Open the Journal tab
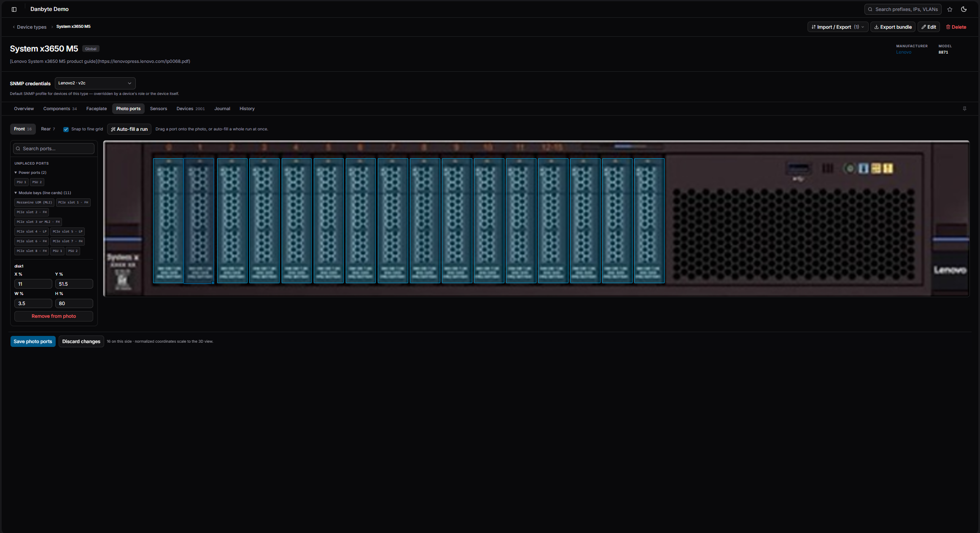Screen dimensions: 980x533 pyautogui.click(x=222, y=109)
